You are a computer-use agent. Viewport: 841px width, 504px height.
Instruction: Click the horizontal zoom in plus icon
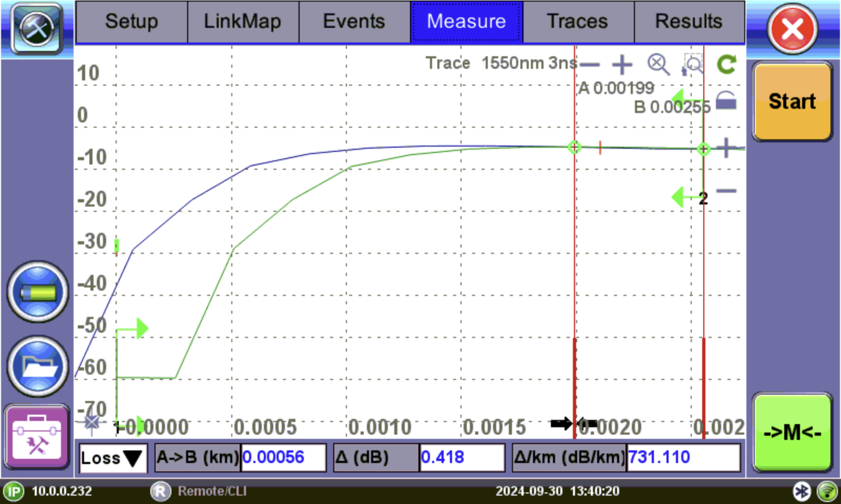tap(622, 65)
